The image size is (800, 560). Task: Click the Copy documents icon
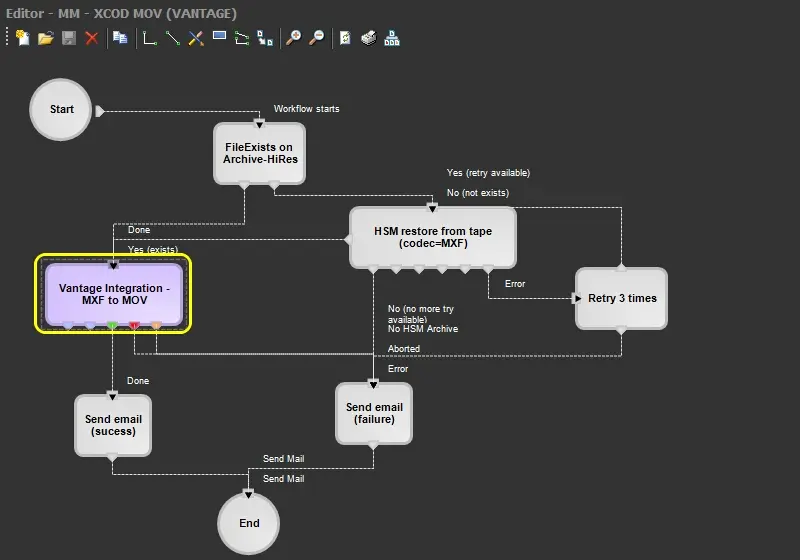[120, 38]
